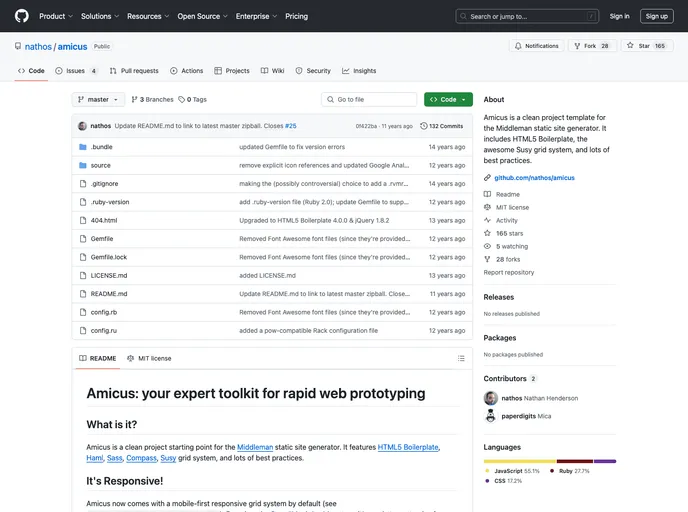Open the source folder icon
The height and width of the screenshot is (512, 688).
tap(82, 165)
